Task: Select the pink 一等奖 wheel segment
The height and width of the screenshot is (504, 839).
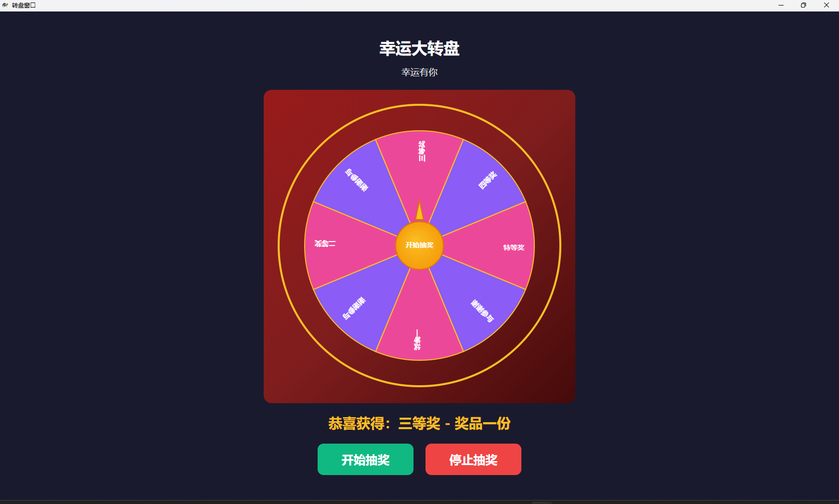Action: (419, 324)
